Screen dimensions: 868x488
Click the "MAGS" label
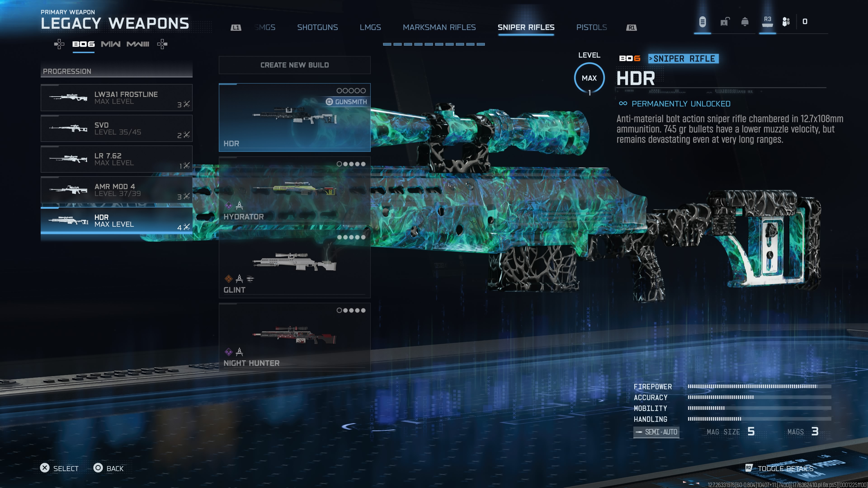coord(796,432)
